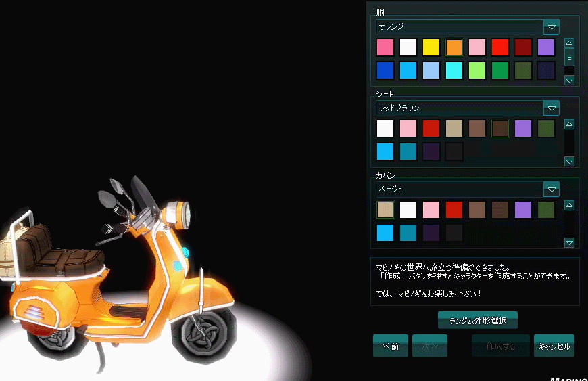Select the dark purple swatch in シート section
Viewport: 588px width, 381px height.
[x=431, y=152]
